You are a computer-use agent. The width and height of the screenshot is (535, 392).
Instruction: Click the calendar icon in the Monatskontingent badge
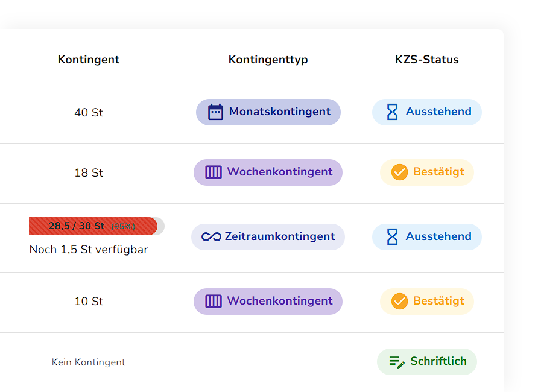point(215,112)
